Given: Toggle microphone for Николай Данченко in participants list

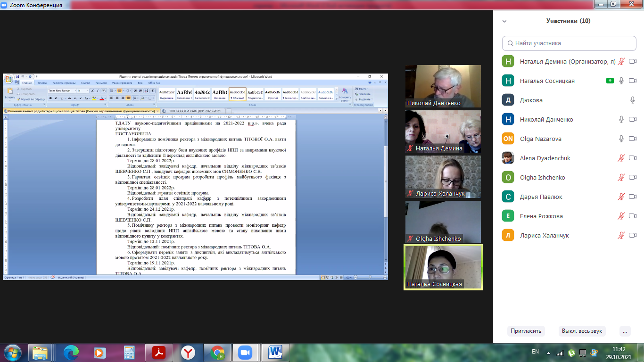Looking at the screenshot, I should pos(621,119).
